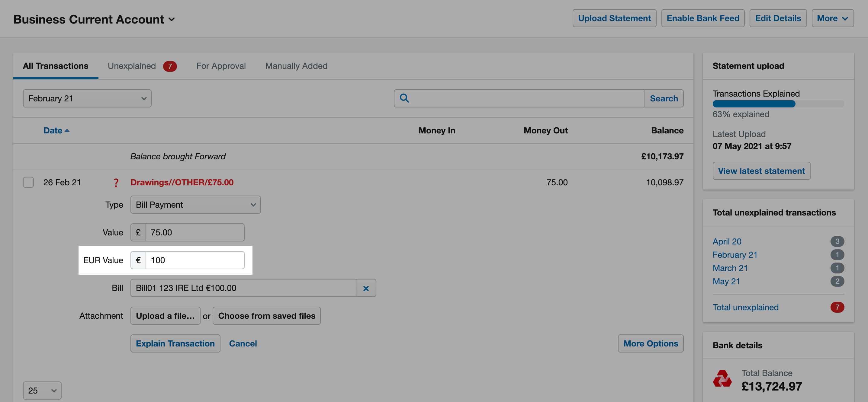Image resolution: width=868 pixels, height=402 pixels.
Task: Click the Total unexplained red 7 badge
Action: 837,308
